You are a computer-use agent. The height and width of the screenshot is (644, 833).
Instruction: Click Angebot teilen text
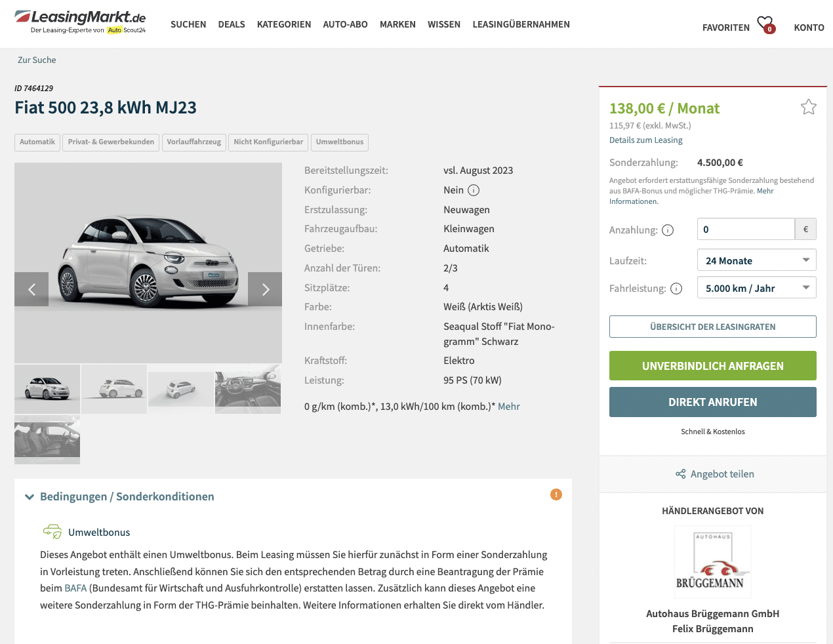722,474
